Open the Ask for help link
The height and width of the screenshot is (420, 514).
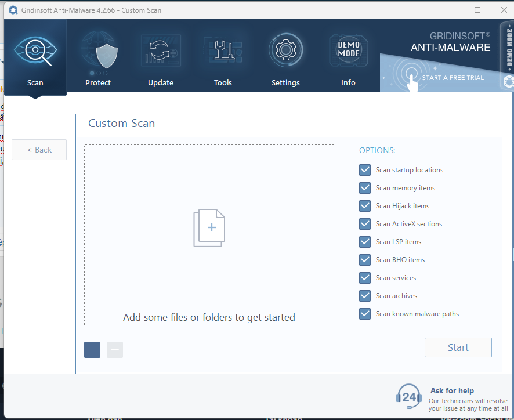(x=452, y=390)
